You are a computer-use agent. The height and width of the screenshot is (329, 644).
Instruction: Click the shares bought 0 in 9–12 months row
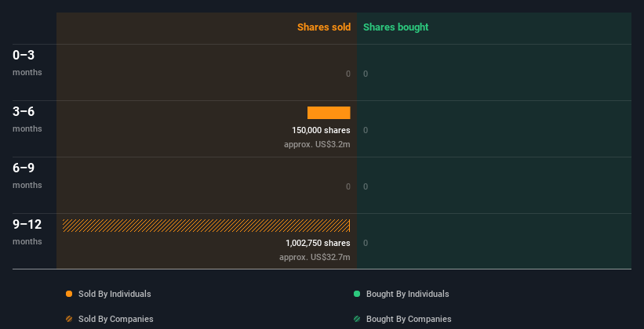click(366, 243)
